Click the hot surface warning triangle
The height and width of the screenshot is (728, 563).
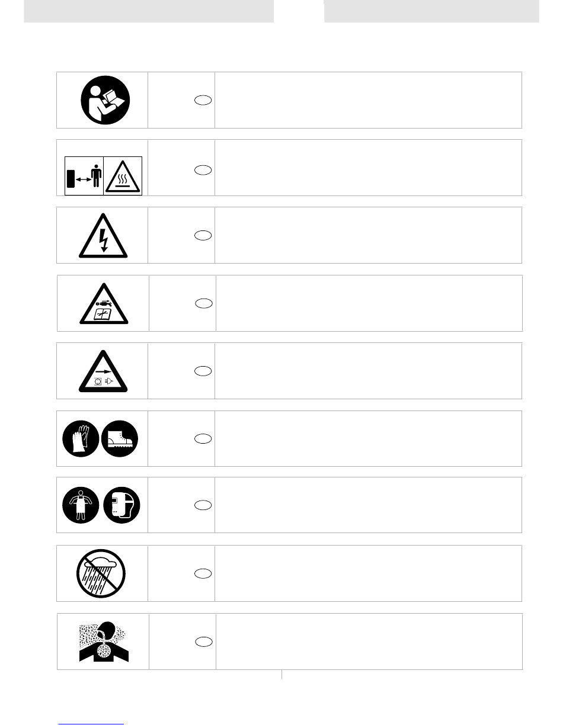pos(123,175)
